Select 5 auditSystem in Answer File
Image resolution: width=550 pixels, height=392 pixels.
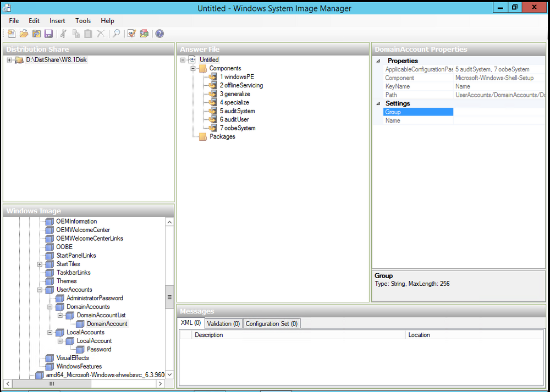[x=237, y=111]
